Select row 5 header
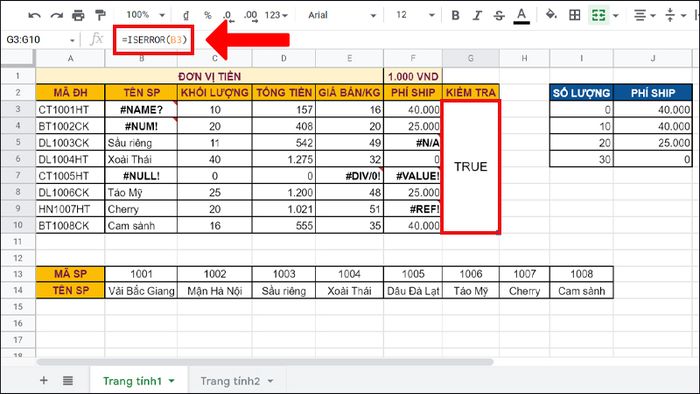 pyautogui.click(x=18, y=142)
